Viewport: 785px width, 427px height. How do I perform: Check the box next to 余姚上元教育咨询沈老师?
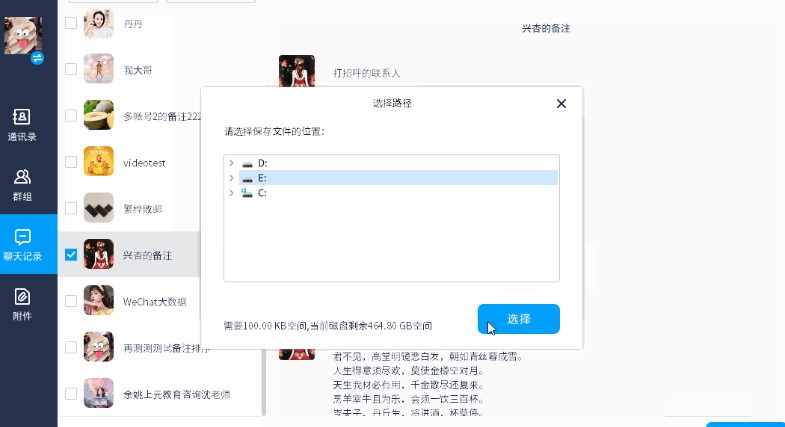tap(71, 394)
